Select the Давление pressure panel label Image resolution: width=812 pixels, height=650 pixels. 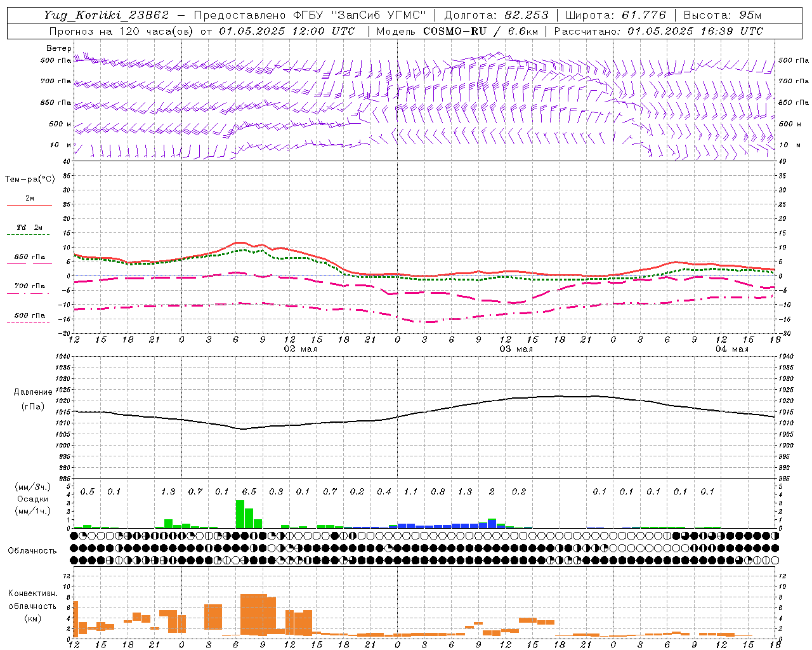click(x=32, y=392)
